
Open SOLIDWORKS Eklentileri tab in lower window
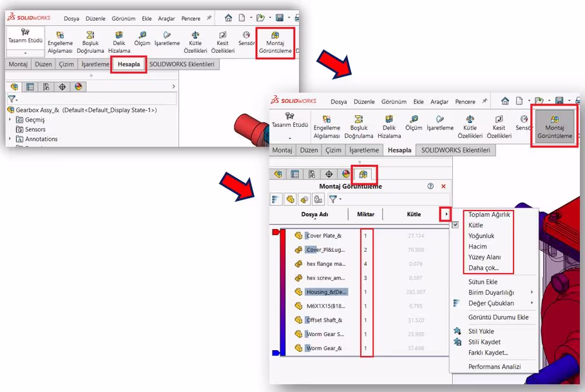click(x=455, y=150)
